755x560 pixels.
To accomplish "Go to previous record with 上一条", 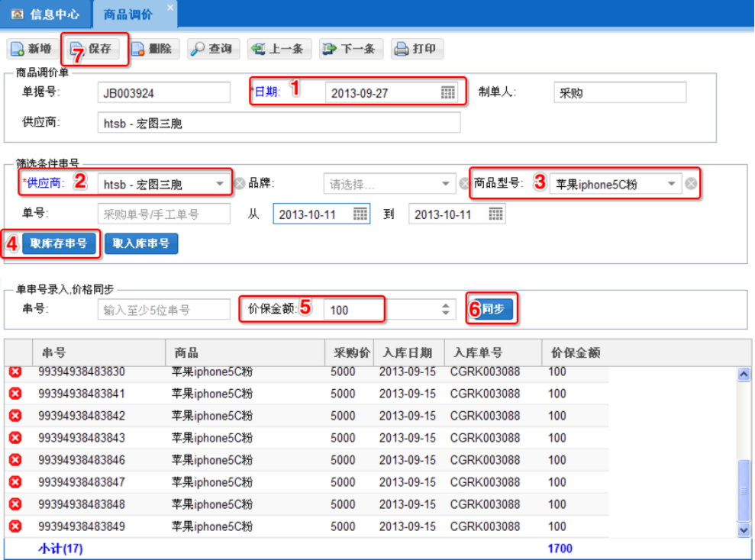I will click(x=276, y=49).
